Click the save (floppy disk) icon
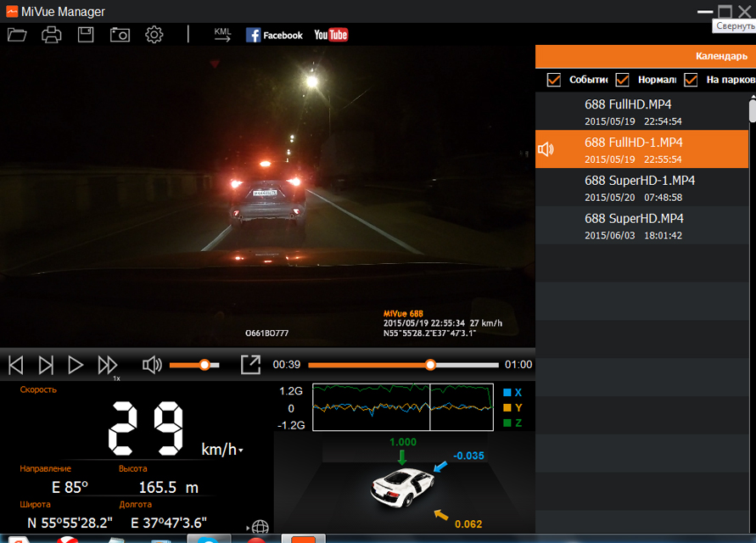The image size is (756, 543). tap(86, 35)
